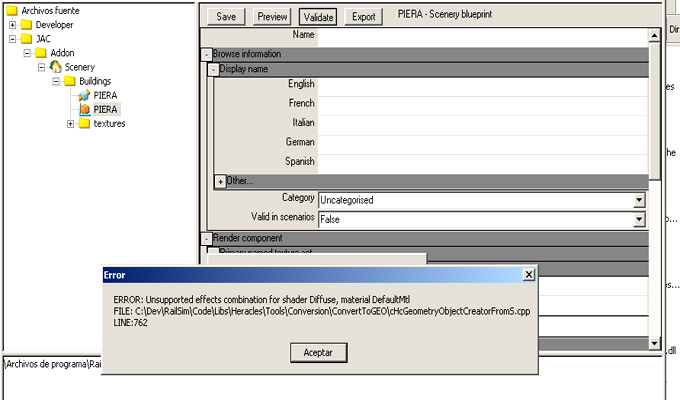680x400 pixels.
Task: Click the Export button
Action: pyautogui.click(x=364, y=17)
